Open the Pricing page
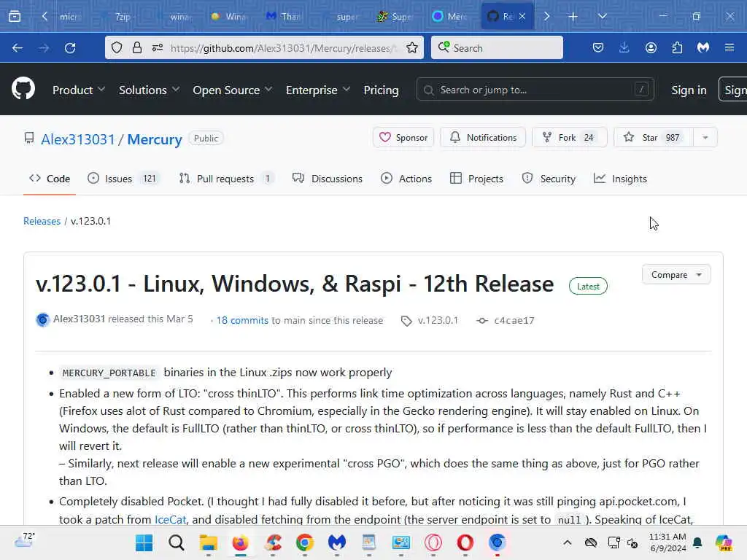This screenshot has height=560, width=747. coord(381,90)
